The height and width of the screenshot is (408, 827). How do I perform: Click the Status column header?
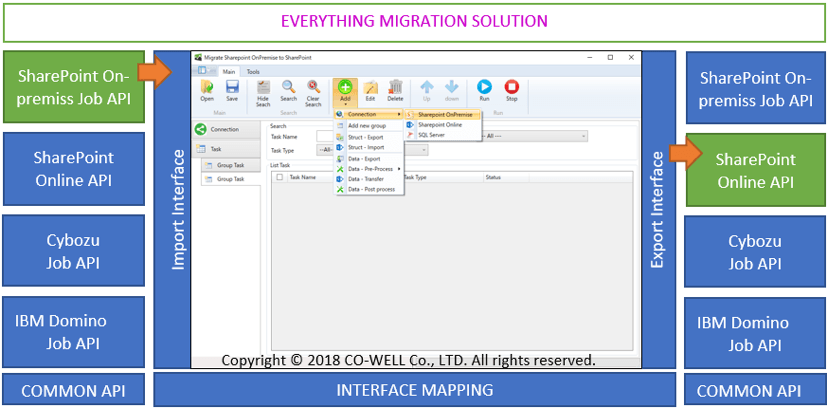point(493,177)
